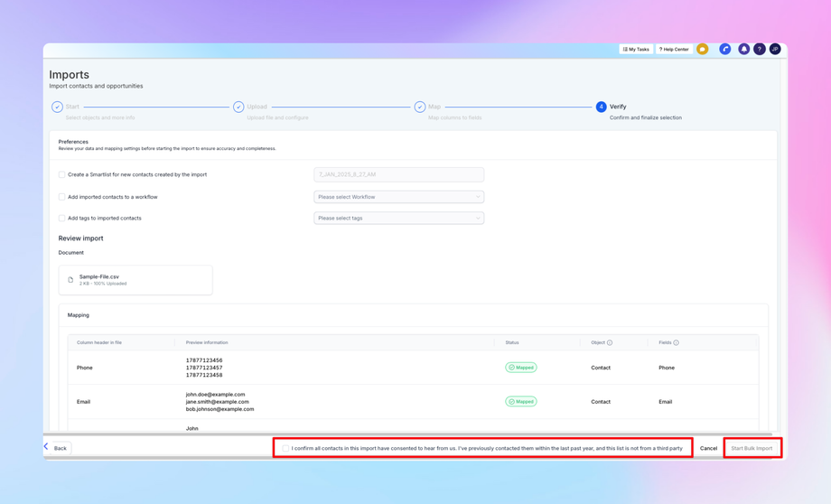Click the Sample-File.csv document card
The image size is (831, 504).
(135, 280)
